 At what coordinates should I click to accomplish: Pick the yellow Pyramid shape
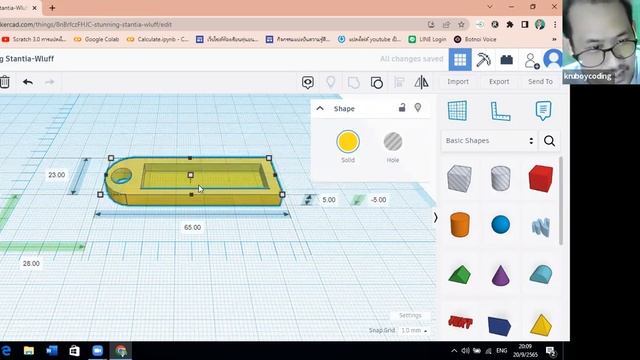click(x=541, y=325)
